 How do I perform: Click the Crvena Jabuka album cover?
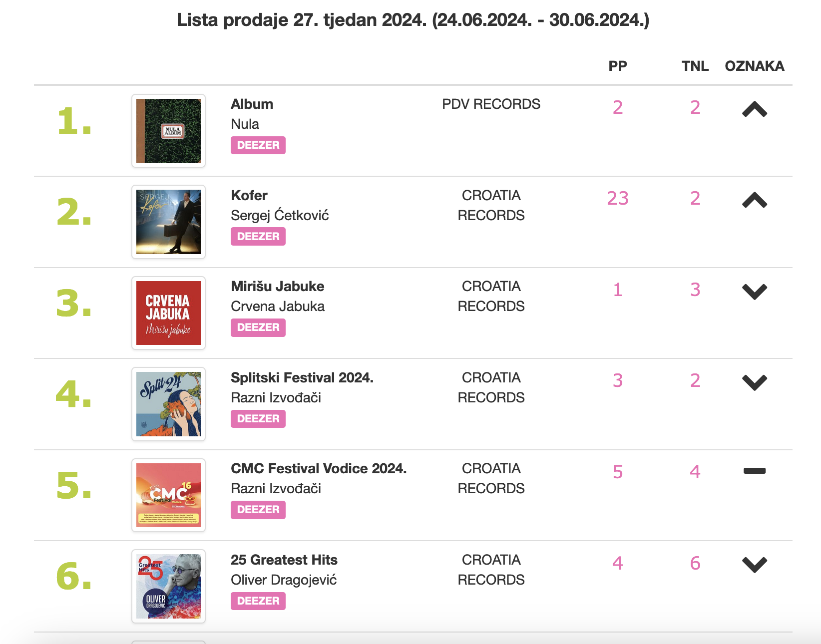click(x=168, y=313)
